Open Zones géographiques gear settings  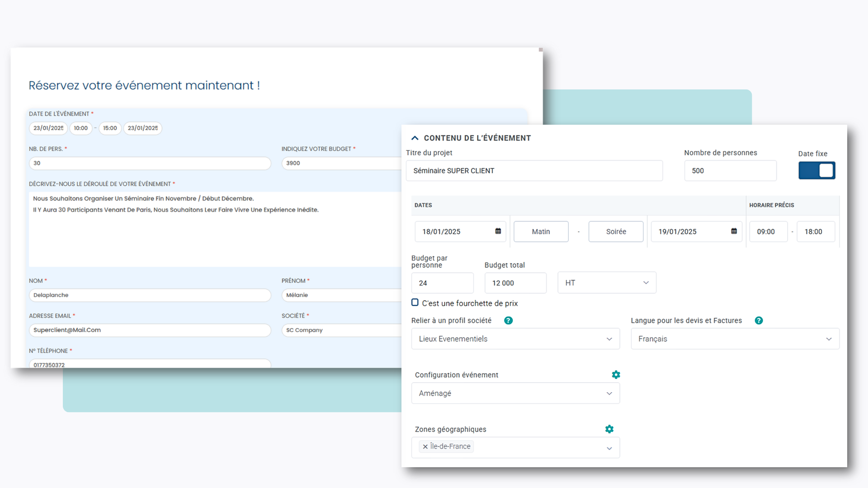point(609,429)
